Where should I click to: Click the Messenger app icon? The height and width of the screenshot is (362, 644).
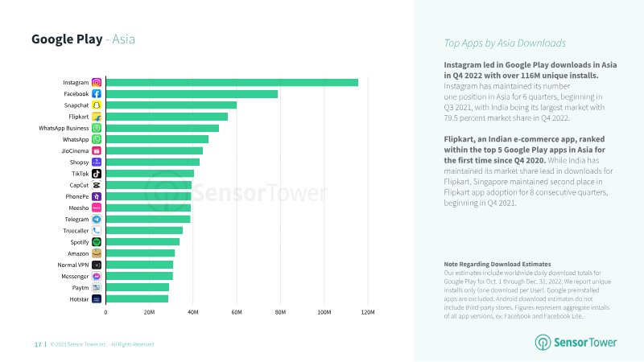click(97, 276)
